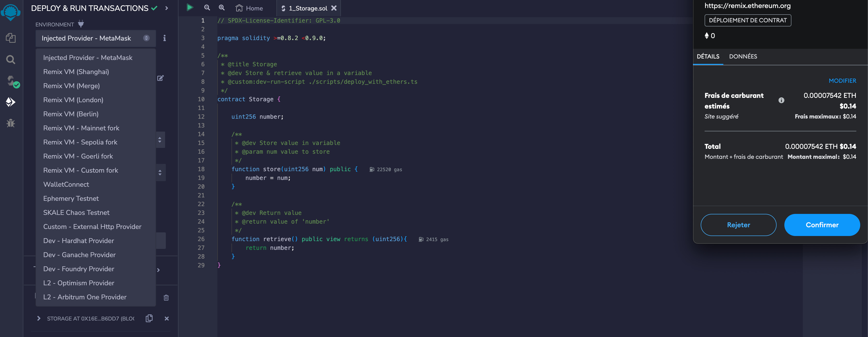Screen dimensions: 868x337
Task: Open the Search in files icon
Action: tap(10, 59)
